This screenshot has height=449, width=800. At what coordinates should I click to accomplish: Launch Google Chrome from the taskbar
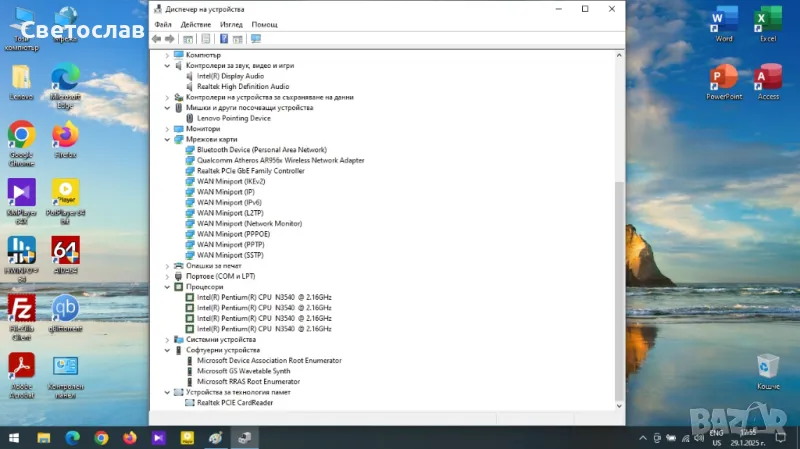point(101,438)
